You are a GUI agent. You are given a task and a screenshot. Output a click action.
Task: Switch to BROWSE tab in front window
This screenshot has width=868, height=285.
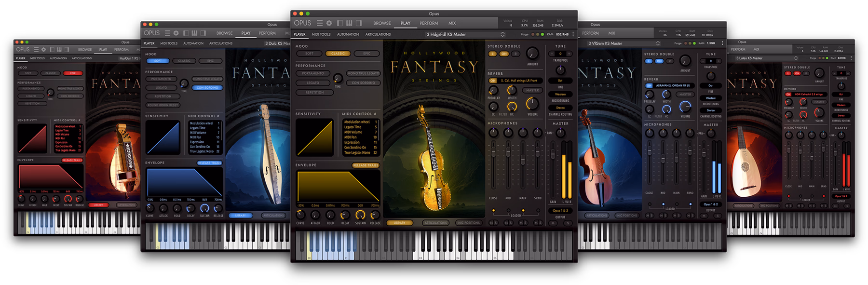point(382,23)
